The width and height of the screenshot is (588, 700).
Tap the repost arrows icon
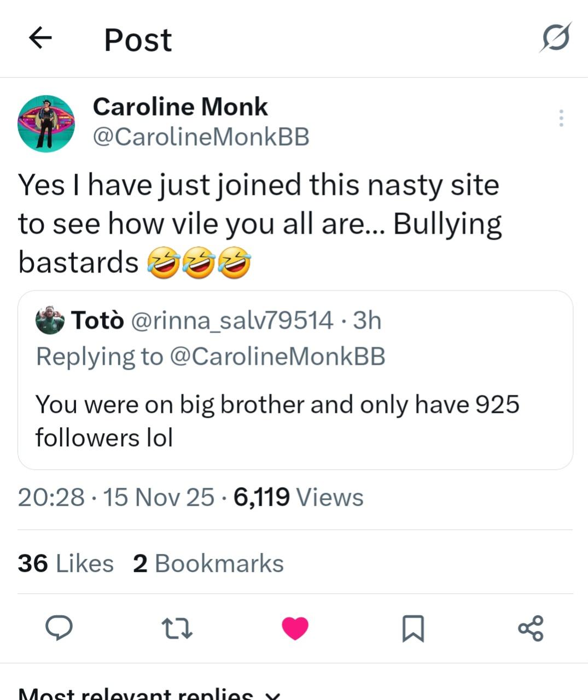pyautogui.click(x=177, y=628)
